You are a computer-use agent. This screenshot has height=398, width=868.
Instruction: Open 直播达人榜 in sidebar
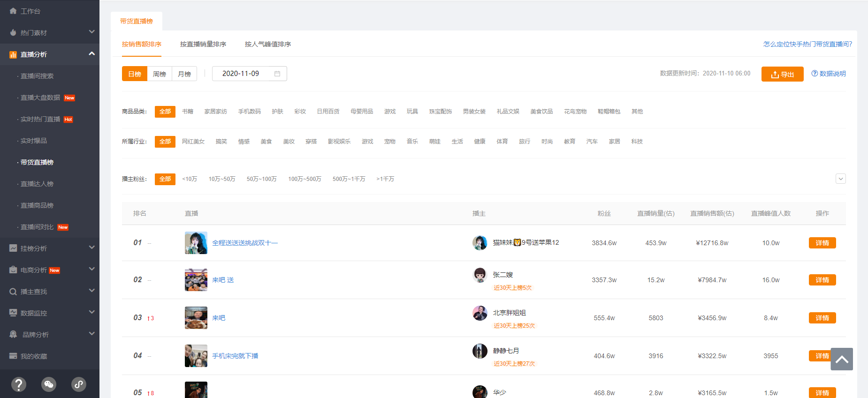coord(37,184)
